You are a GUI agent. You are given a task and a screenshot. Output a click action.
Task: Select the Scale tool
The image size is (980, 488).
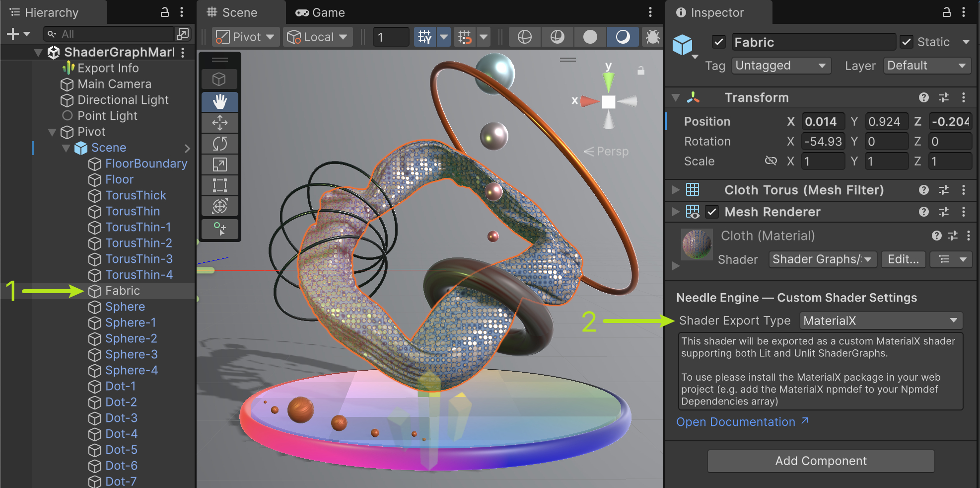click(x=219, y=164)
